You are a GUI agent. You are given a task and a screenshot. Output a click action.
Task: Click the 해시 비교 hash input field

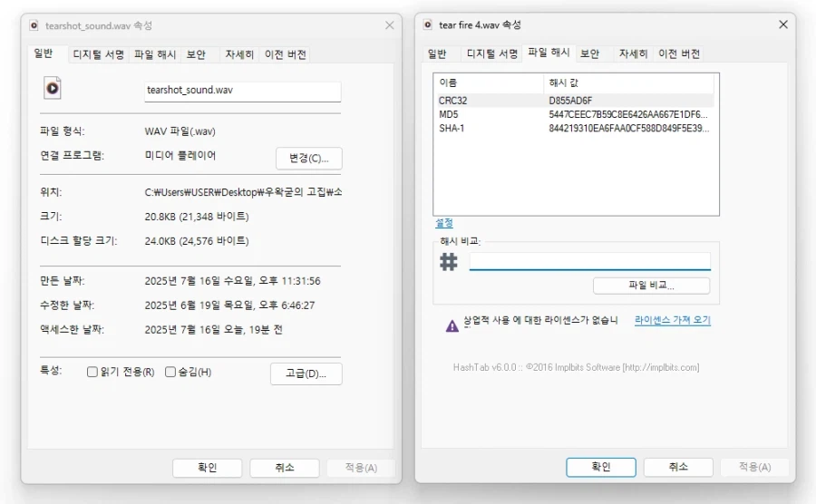[590, 261]
